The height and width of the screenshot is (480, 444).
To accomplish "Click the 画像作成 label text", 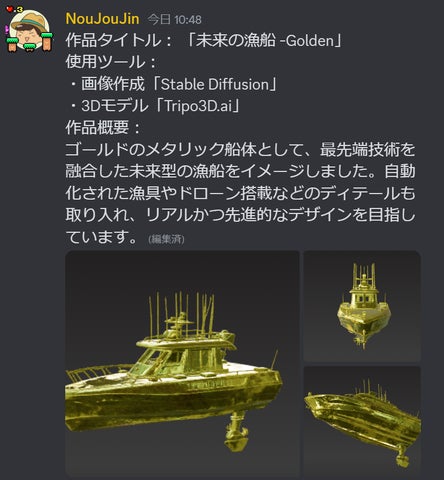I will click(113, 84).
